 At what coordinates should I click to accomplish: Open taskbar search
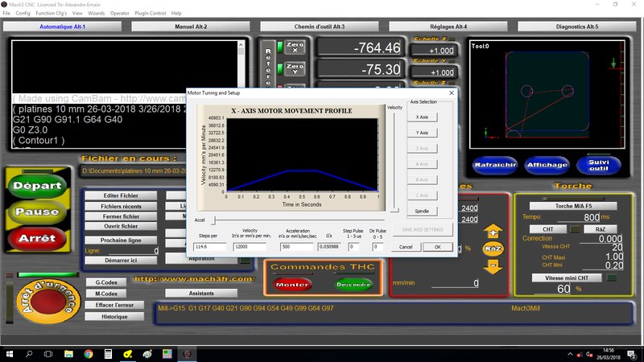pyautogui.click(x=29, y=354)
